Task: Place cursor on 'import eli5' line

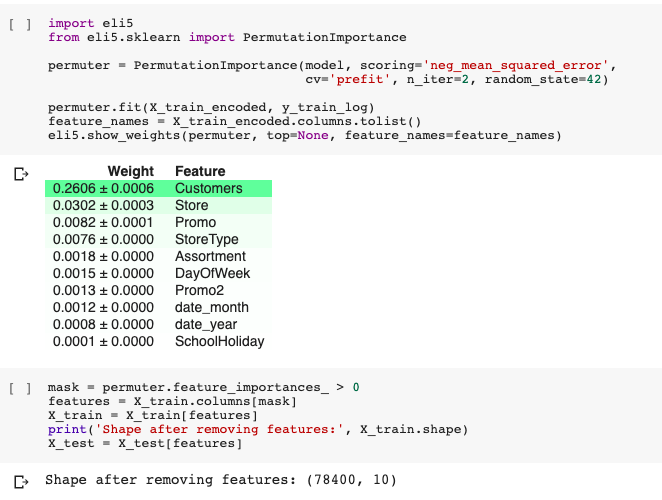Action: (90, 23)
